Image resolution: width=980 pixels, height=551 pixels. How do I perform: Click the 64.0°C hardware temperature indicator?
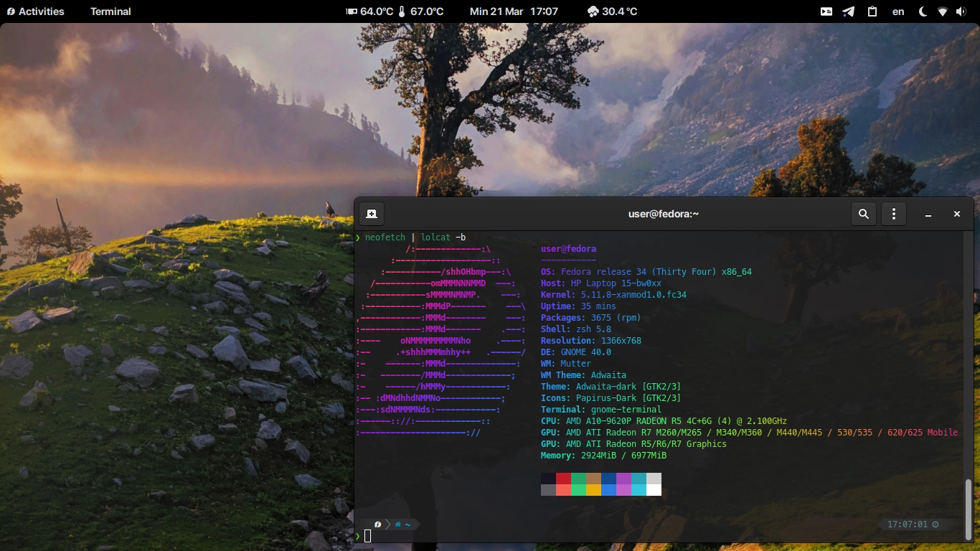(369, 11)
